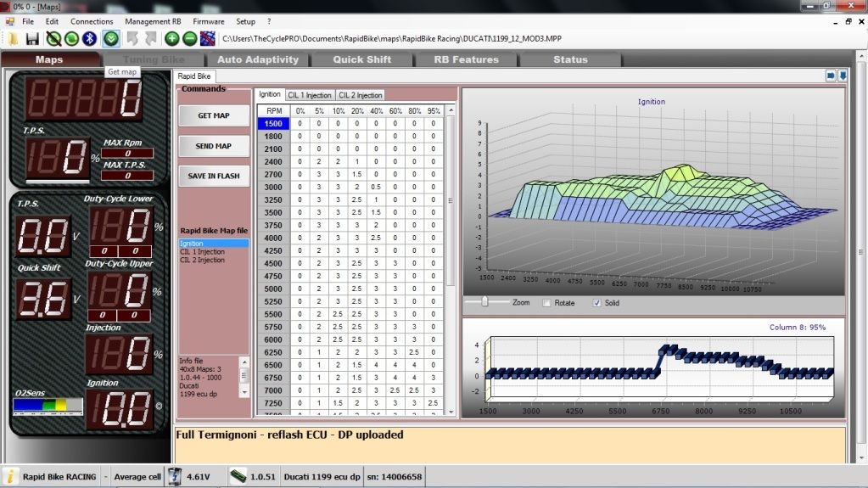This screenshot has width=868, height=488.
Task: Click the map note text field
Action: tap(510, 444)
